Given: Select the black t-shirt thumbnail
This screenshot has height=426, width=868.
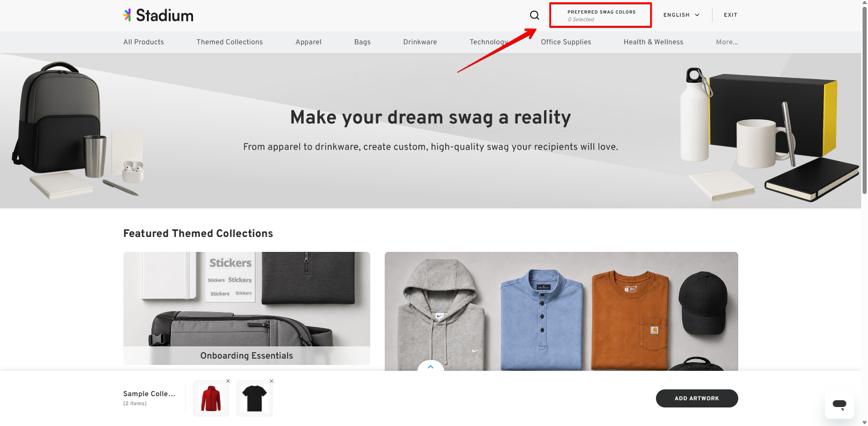Looking at the screenshot, I should 255,398.
